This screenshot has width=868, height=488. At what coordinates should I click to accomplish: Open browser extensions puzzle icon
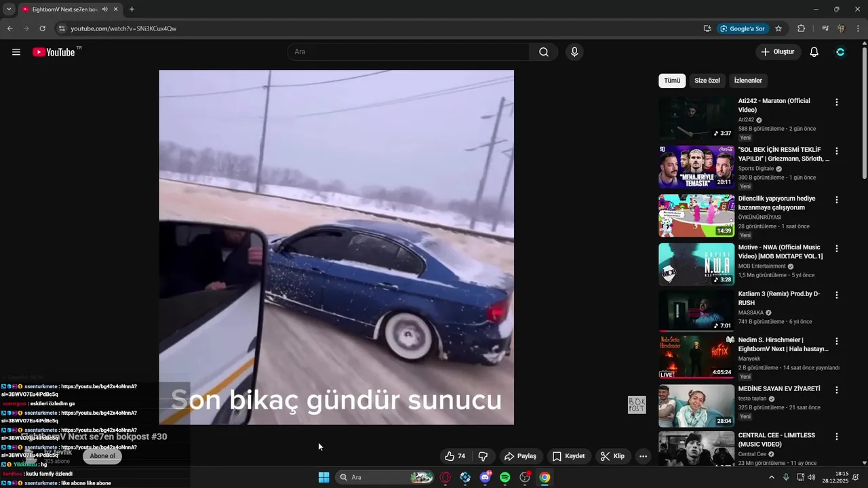[801, 28]
